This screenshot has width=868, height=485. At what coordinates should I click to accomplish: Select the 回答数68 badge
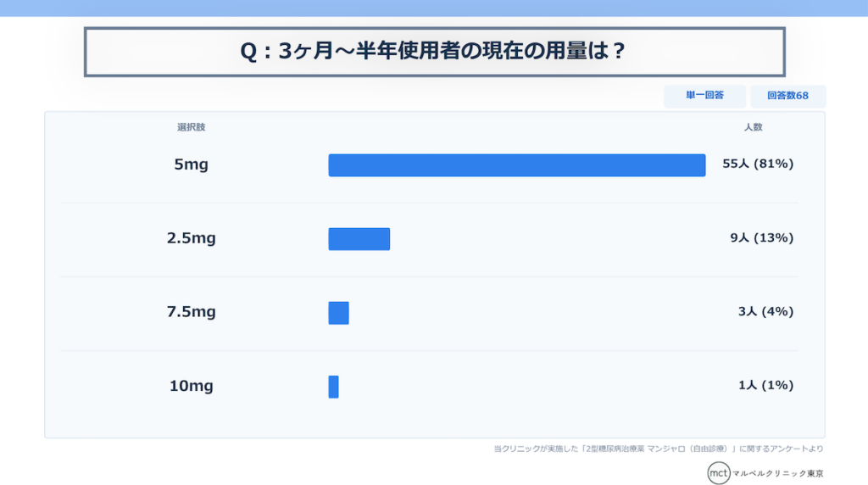click(787, 96)
